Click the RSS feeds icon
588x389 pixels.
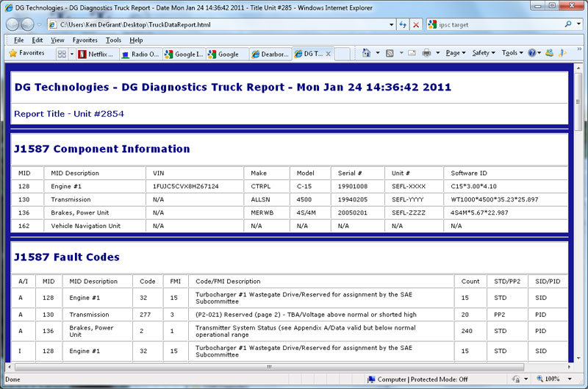pyautogui.click(x=390, y=53)
